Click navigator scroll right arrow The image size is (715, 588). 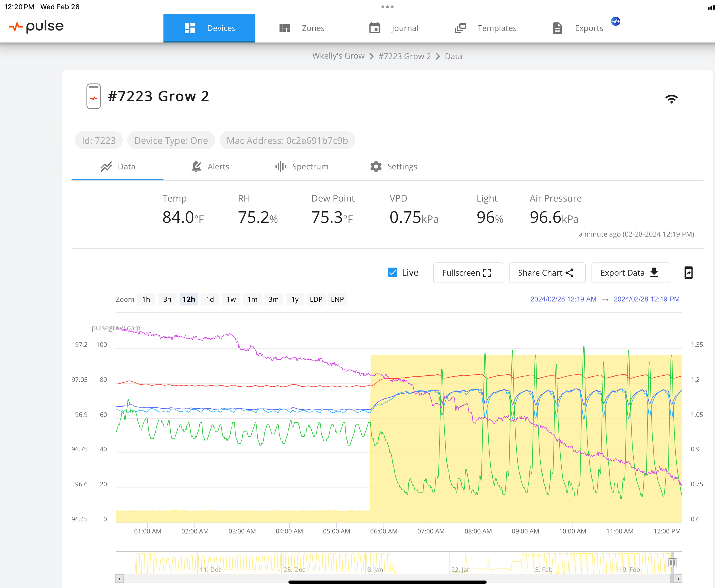coord(678,579)
